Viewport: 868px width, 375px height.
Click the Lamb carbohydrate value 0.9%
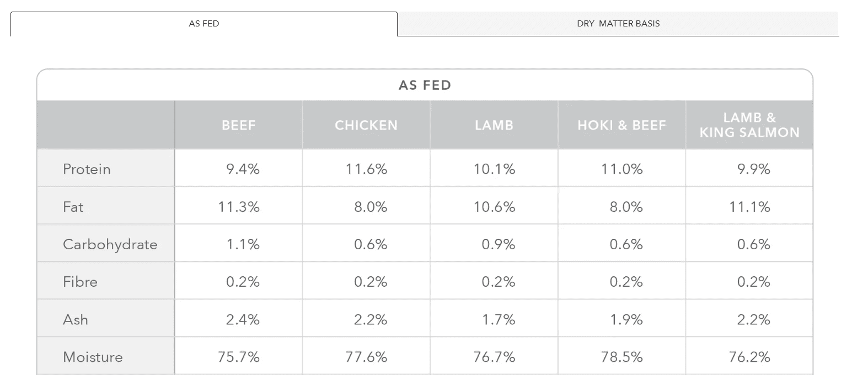tap(498, 244)
